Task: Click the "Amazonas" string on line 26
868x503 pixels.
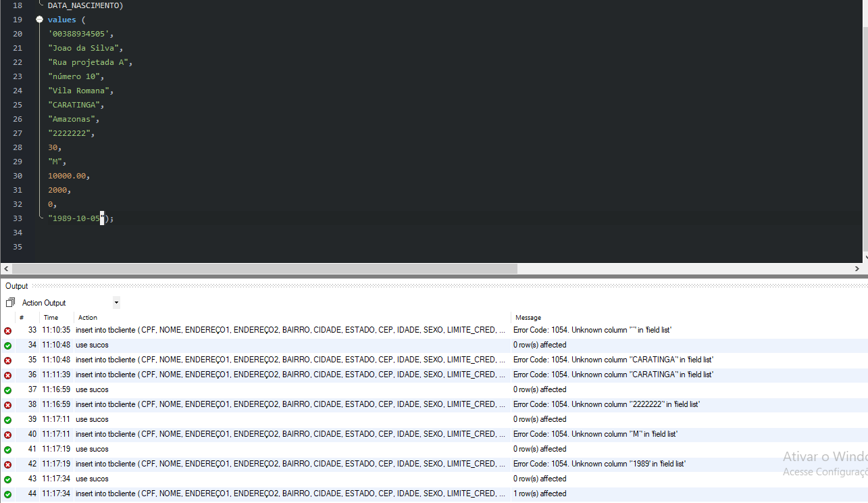Action: click(71, 119)
